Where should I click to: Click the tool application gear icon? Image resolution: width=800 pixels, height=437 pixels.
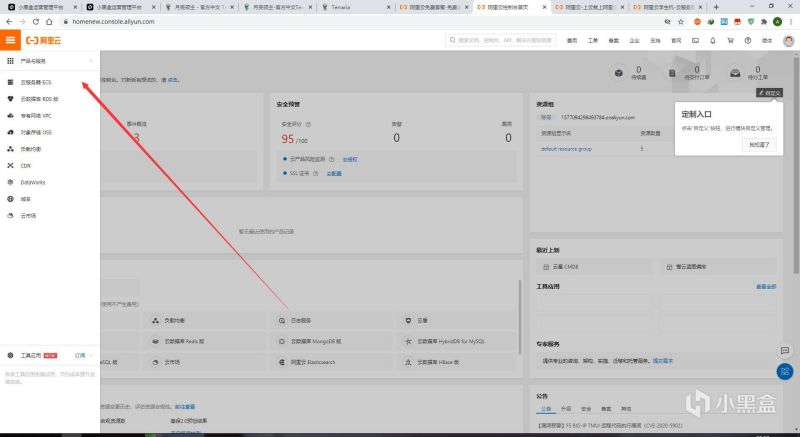pos(10,355)
